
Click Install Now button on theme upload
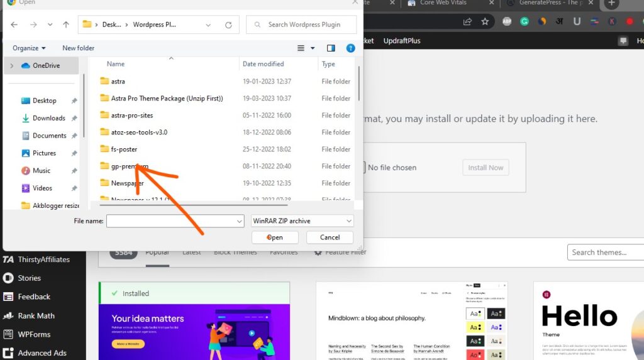pyautogui.click(x=486, y=168)
